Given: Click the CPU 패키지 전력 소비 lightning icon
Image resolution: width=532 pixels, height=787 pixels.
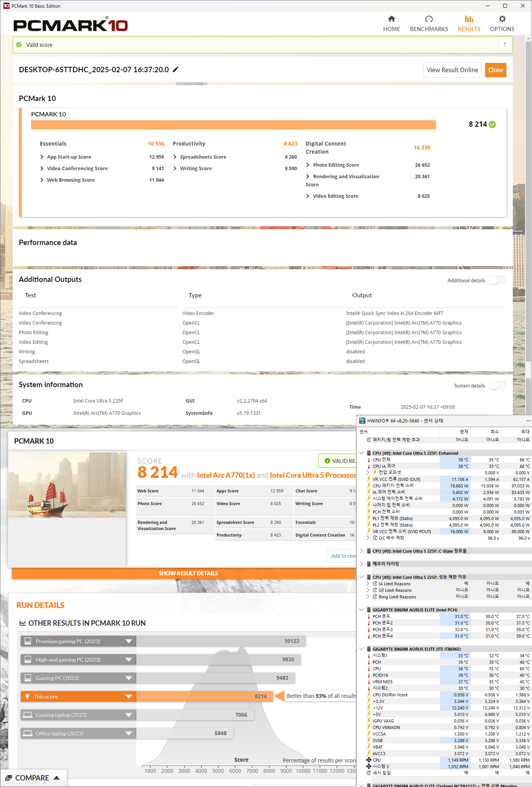Looking at the screenshot, I should coord(369,485).
